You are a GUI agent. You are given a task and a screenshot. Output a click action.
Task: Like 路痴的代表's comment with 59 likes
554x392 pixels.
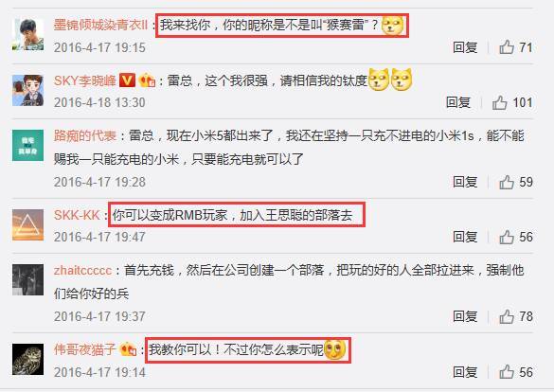point(507,182)
